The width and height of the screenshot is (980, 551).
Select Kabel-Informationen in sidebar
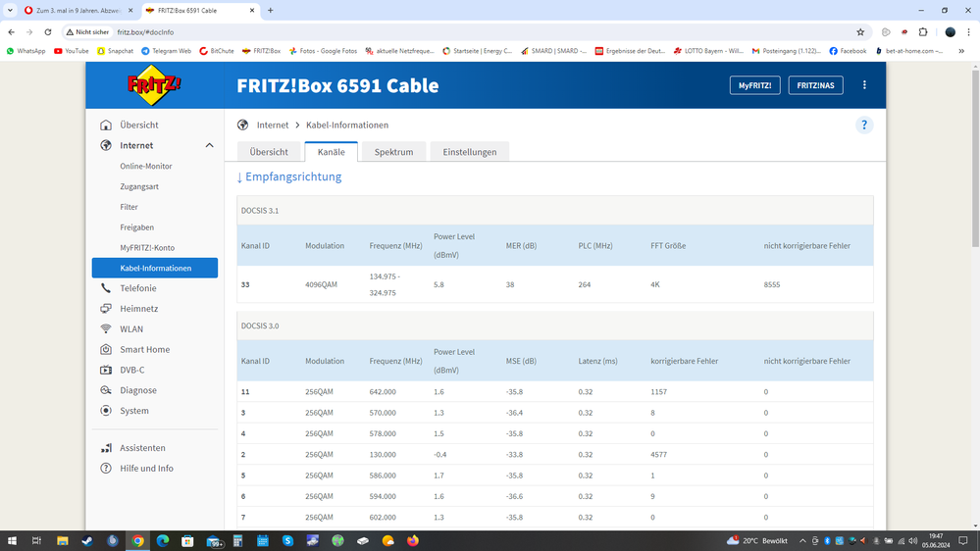point(155,268)
